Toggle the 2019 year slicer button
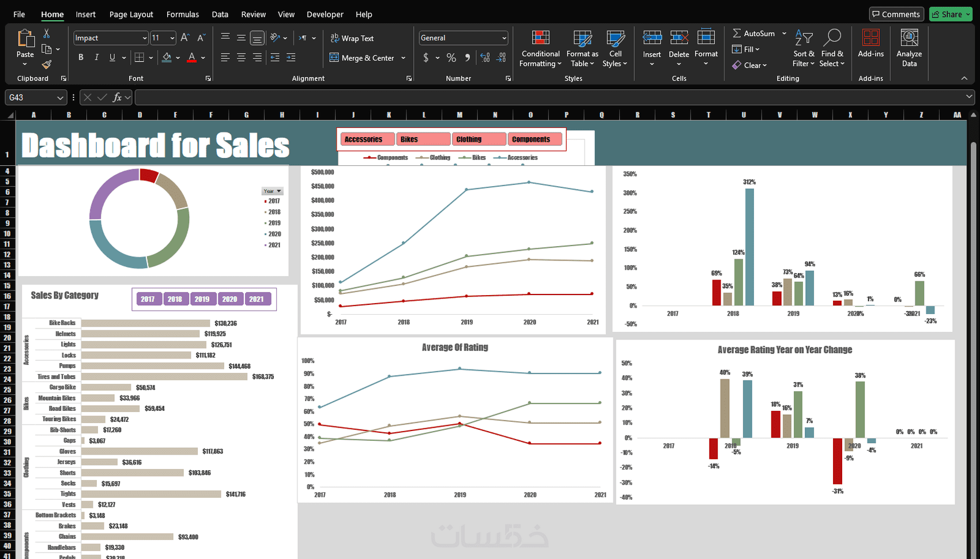This screenshot has width=980, height=559. [x=202, y=299]
